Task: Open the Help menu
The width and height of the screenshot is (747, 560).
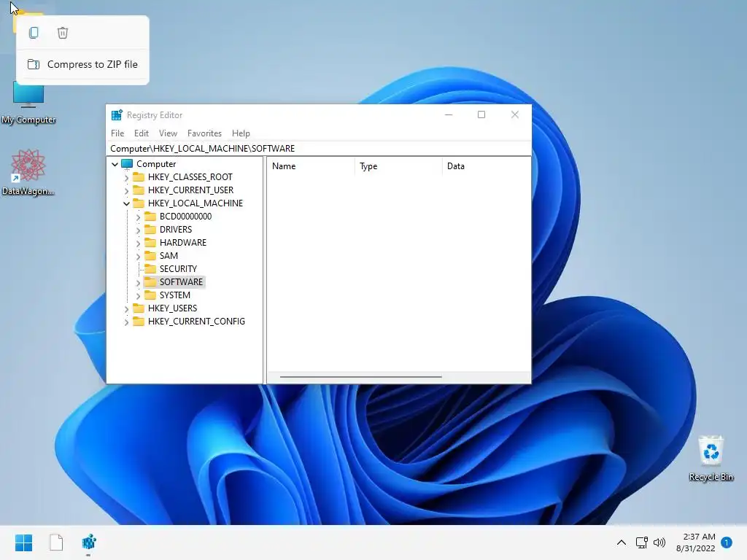Action: pyautogui.click(x=241, y=133)
